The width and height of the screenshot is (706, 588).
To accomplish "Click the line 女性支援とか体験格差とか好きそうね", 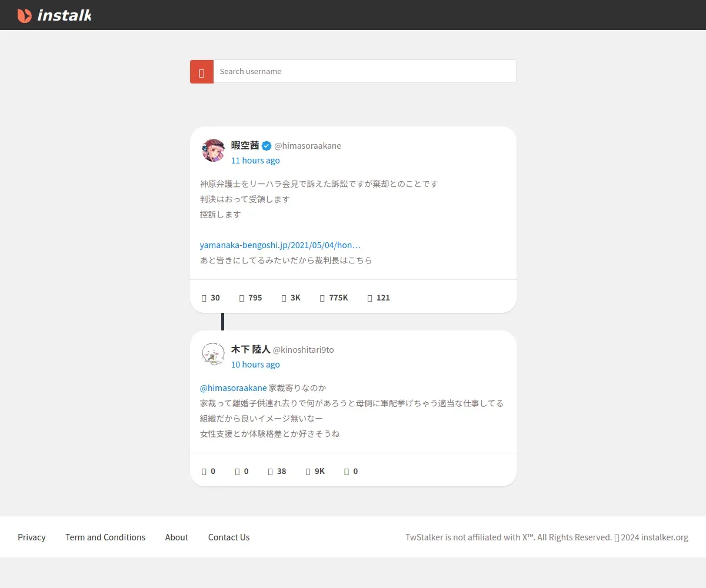I will pyautogui.click(x=270, y=434).
